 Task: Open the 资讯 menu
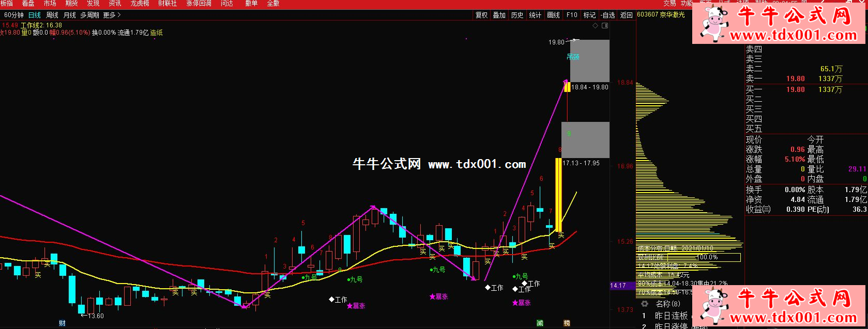(115, 4)
